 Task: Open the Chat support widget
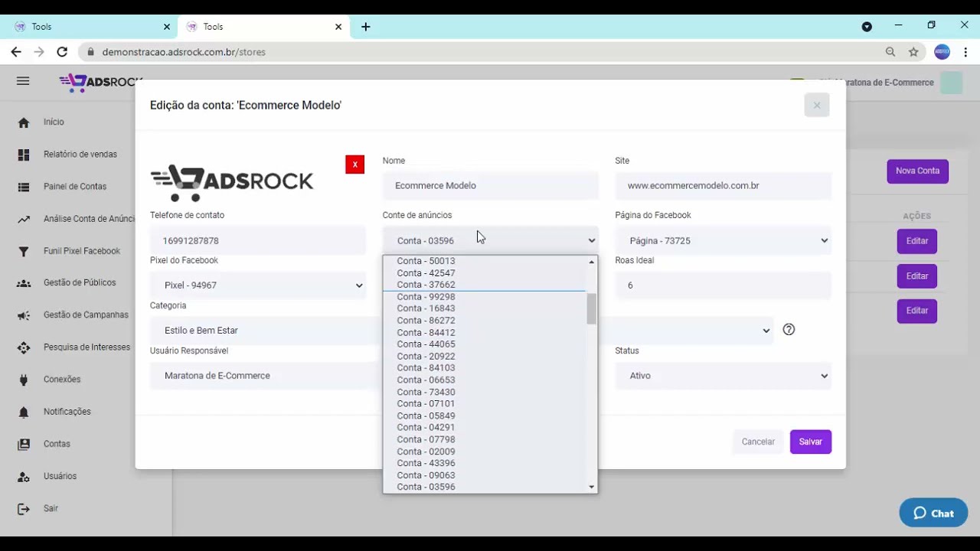933,514
